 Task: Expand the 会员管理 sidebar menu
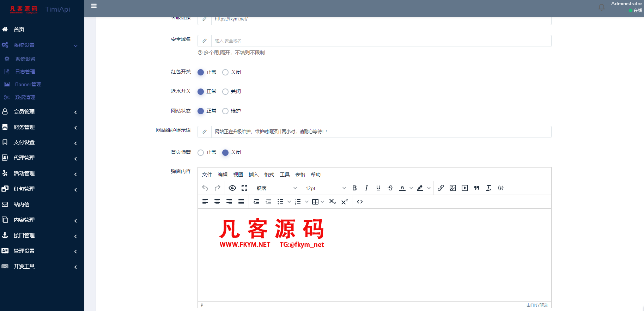click(x=39, y=112)
